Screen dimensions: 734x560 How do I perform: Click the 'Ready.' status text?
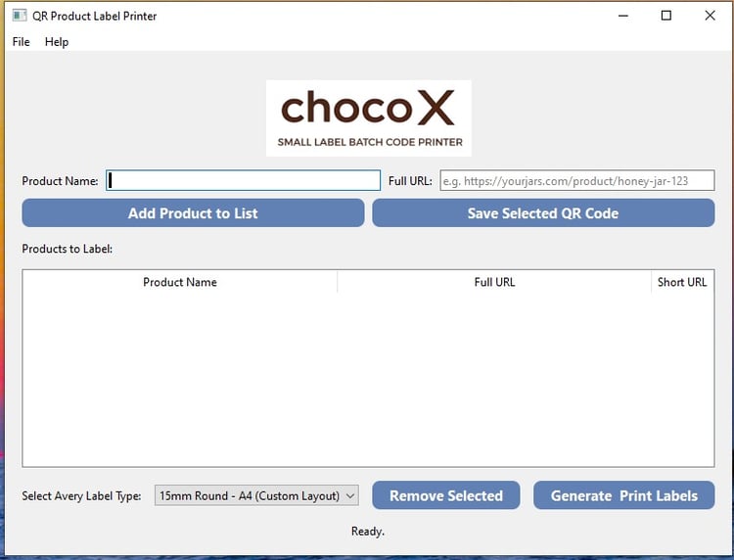(x=367, y=532)
